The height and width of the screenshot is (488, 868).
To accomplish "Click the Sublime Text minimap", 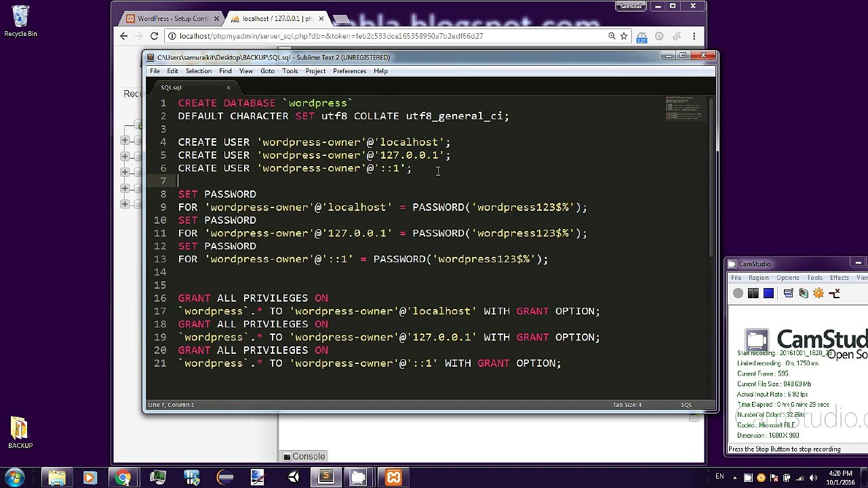I will [x=684, y=108].
